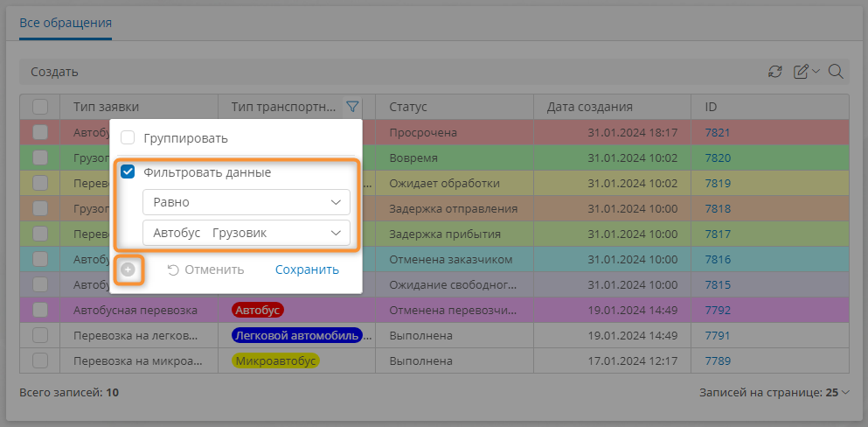Open record link 7816
Screen dimensions: 868x427
coord(718,259)
